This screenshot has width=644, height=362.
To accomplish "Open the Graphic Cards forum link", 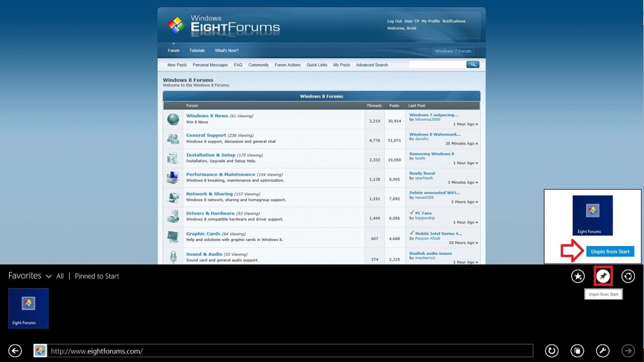I will click(x=203, y=234).
